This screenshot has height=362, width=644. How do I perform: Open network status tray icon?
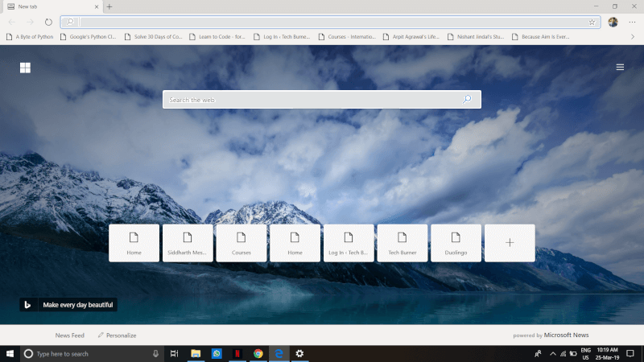563,354
